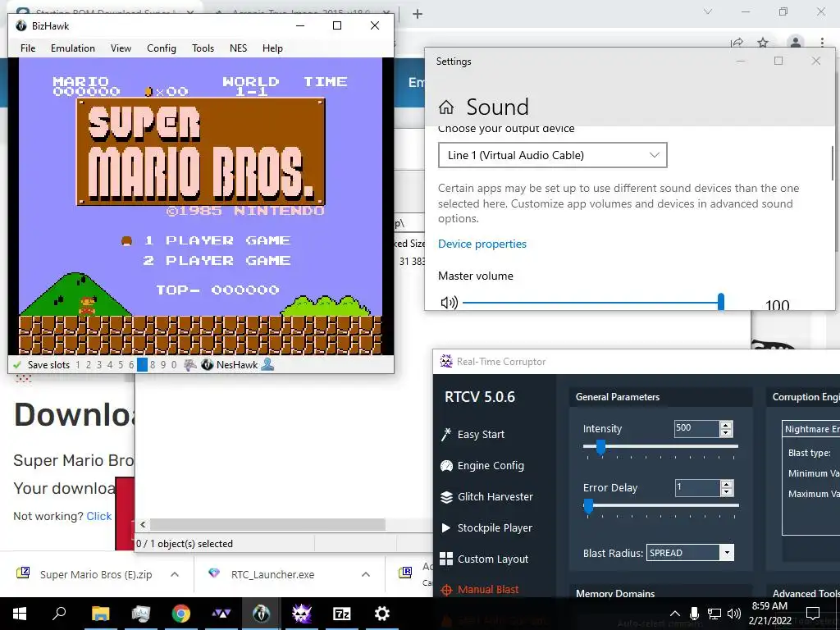Click the Custom Layout grid icon
Image resolution: width=840 pixels, height=630 pixels.
[x=446, y=559]
